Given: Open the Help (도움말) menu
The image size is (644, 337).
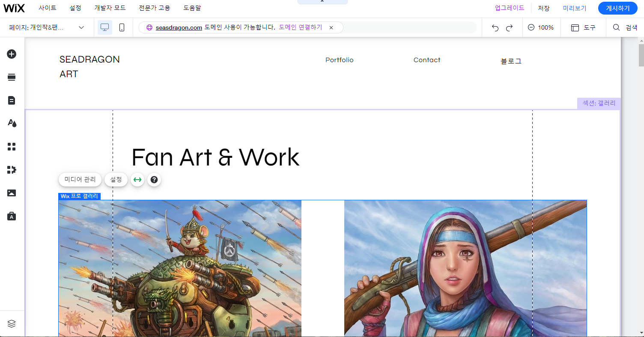Looking at the screenshot, I should [x=192, y=8].
